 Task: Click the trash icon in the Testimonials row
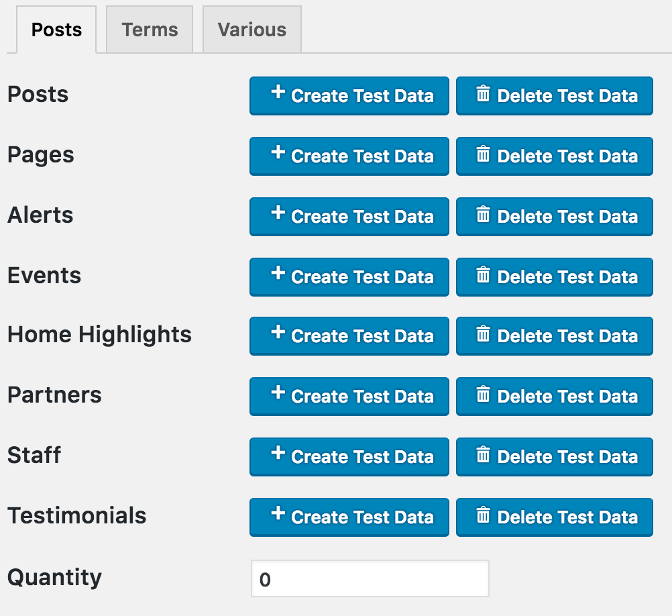pyautogui.click(x=483, y=515)
